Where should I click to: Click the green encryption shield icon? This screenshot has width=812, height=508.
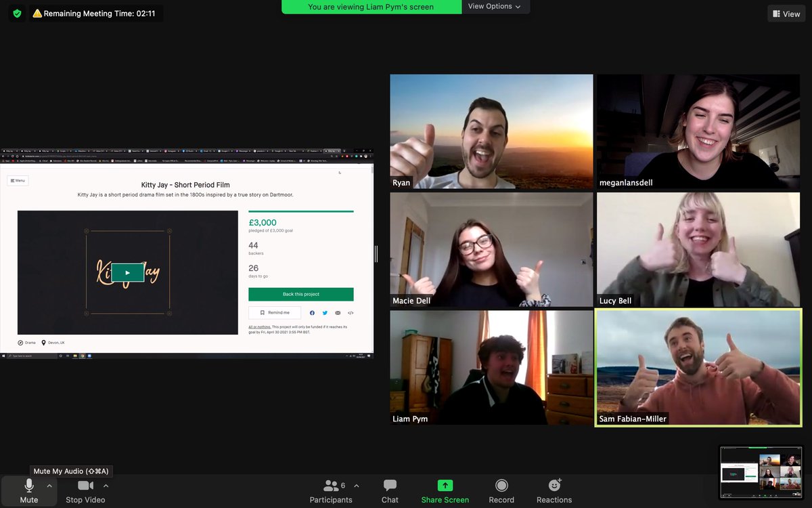[17, 13]
